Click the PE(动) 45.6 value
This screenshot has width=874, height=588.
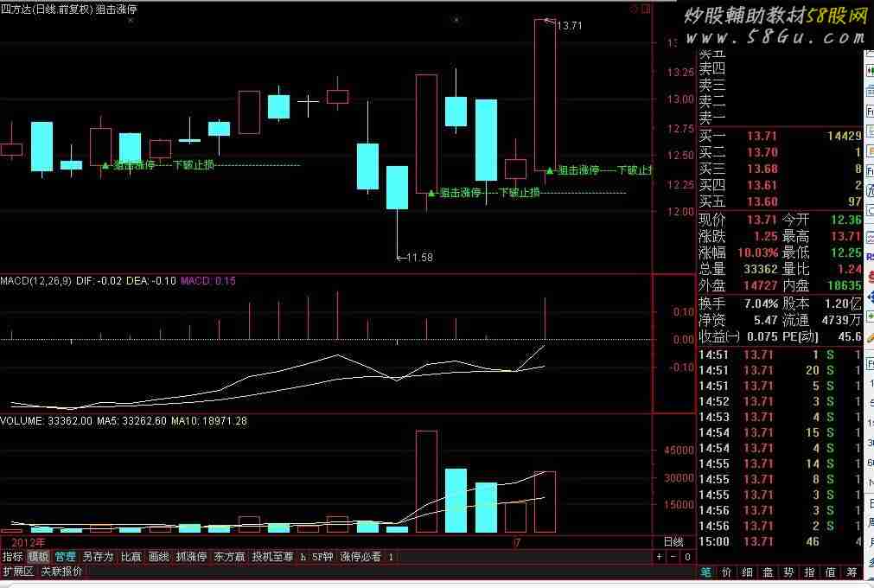tap(850, 336)
